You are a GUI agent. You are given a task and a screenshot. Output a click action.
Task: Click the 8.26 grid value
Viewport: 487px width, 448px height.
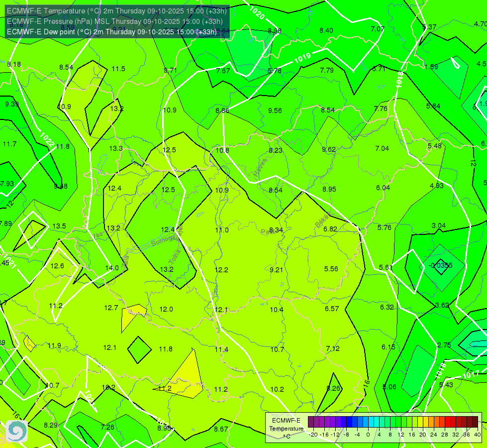pyautogui.click(x=334, y=388)
